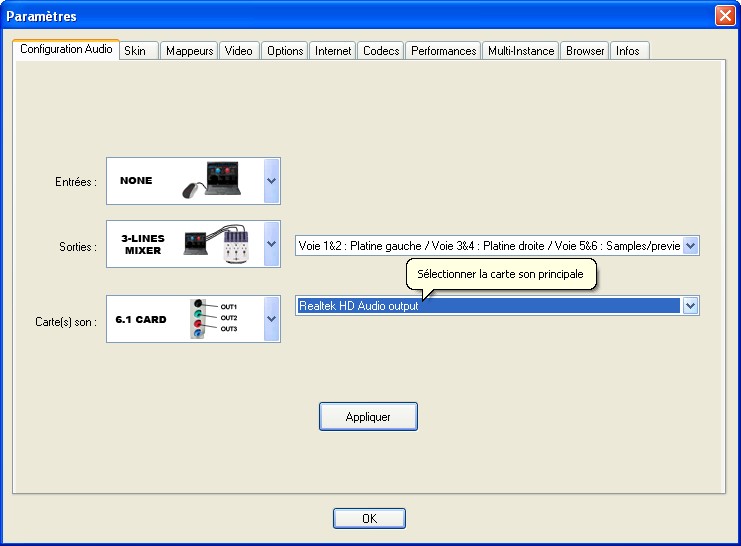Expand the Sorties 3-Lines Mixer dropdown arrow
This screenshot has height=546, width=741.
[271, 244]
